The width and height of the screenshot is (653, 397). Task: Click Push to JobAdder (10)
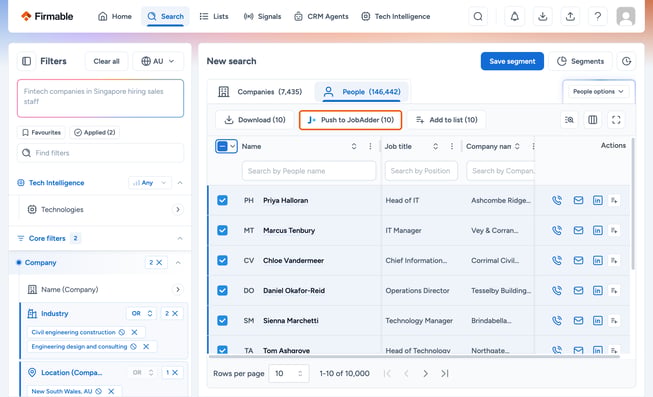pos(350,120)
